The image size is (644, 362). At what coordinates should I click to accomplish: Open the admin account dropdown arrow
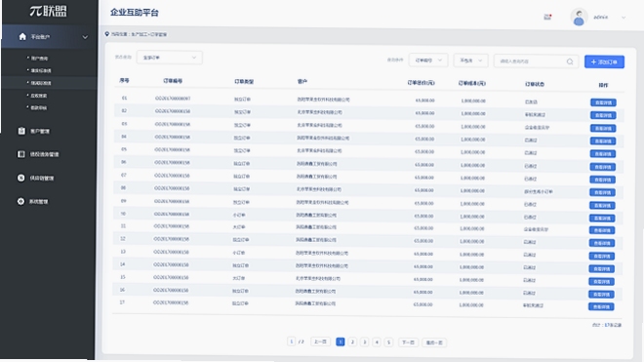click(x=624, y=18)
